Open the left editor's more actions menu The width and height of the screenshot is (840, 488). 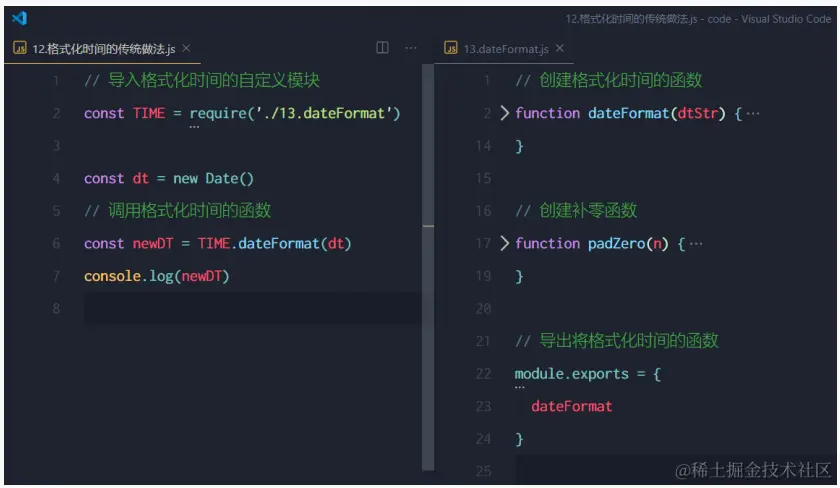click(411, 48)
